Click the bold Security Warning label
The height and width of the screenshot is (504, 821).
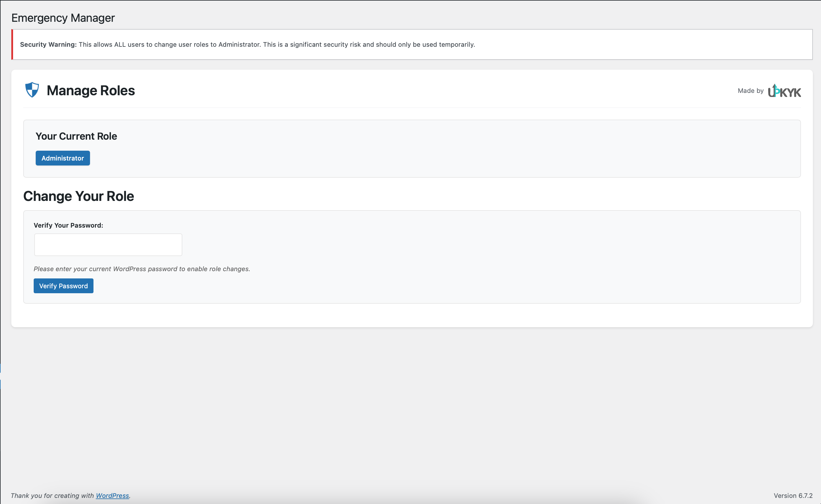(48, 44)
